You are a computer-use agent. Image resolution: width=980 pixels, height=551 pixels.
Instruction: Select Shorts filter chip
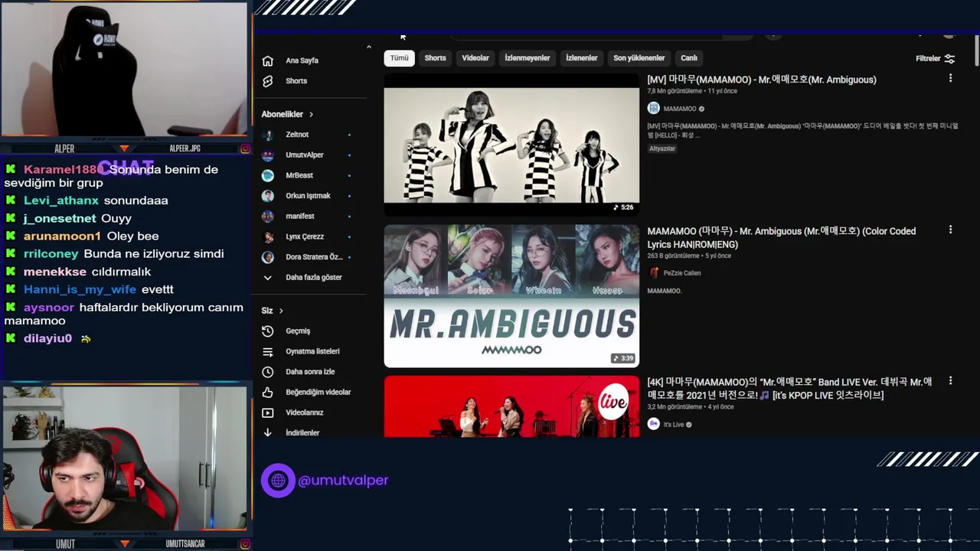435,58
